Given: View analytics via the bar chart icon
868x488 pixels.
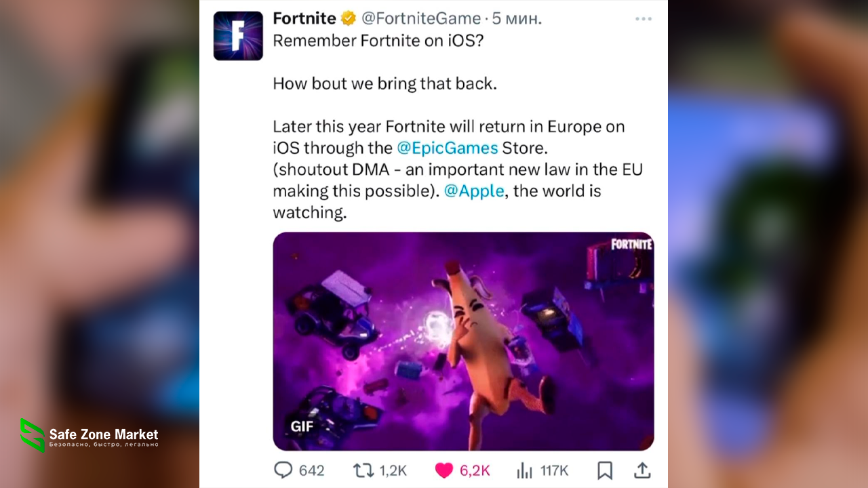Looking at the screenshot, I should [x=524, y=470].
